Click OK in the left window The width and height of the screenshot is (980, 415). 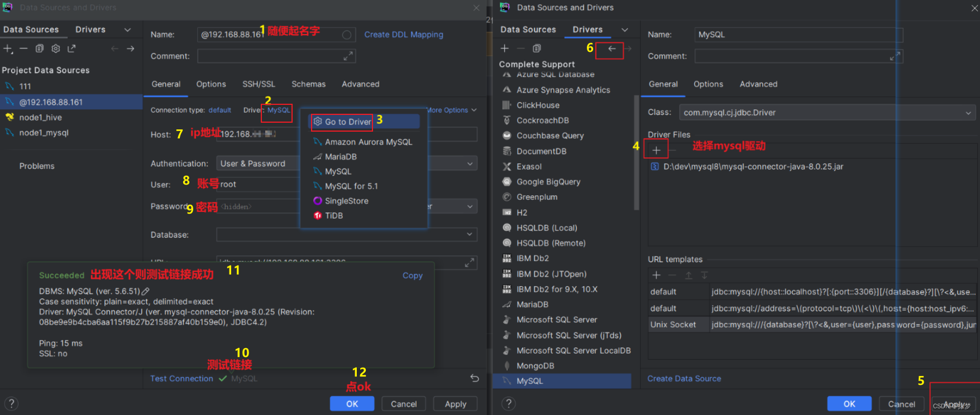(352, 404)
